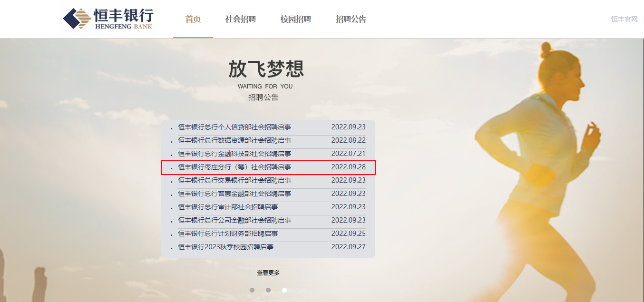This screenshot has height=302, width=644.
Task: Click the 2022.09.23 date beside 审计部 notice
Action: tap(349, 207)
